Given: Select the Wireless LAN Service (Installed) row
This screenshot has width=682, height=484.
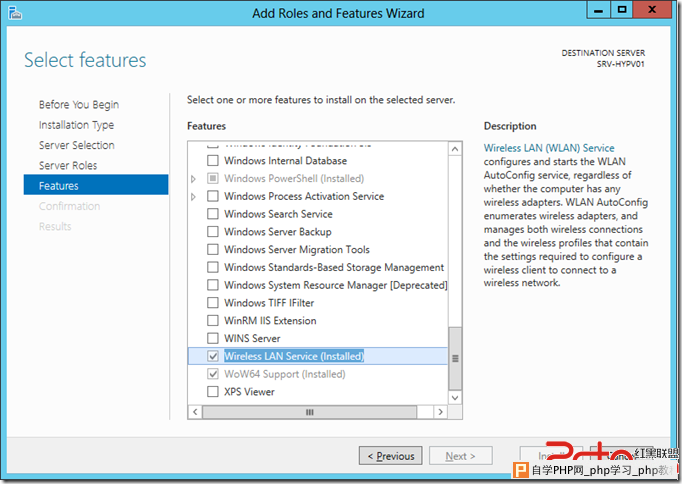Looking at the screenshot, I should tap(318, 356).
